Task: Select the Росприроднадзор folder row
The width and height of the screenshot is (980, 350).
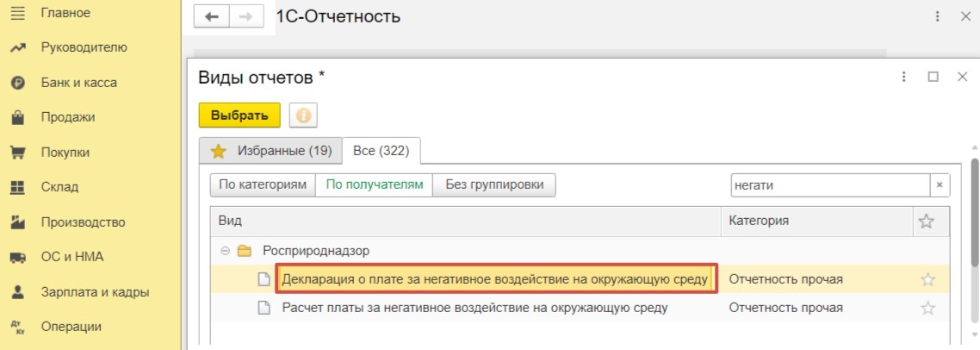Action: coord(580,251)
